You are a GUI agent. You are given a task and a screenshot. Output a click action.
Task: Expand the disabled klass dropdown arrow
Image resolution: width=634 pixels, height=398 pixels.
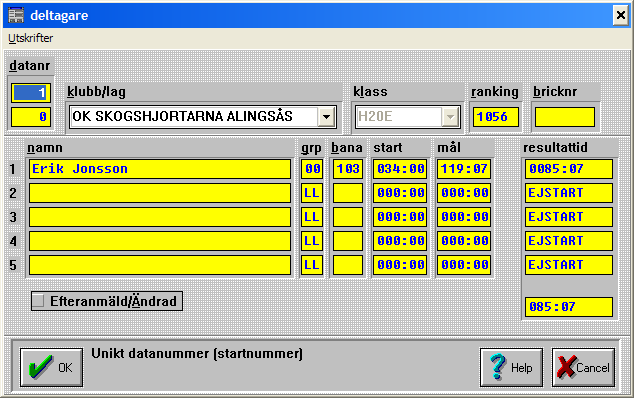[450, 117]
